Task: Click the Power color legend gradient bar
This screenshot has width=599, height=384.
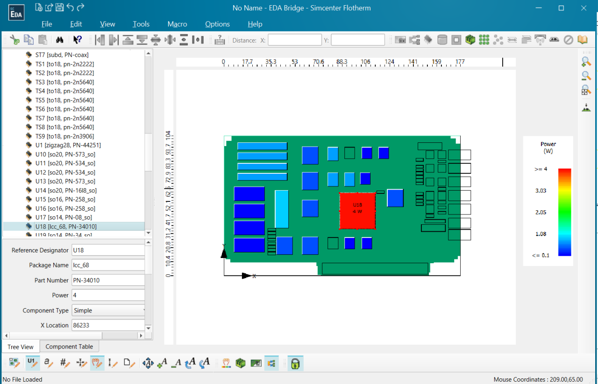Action: click(565, 212)
